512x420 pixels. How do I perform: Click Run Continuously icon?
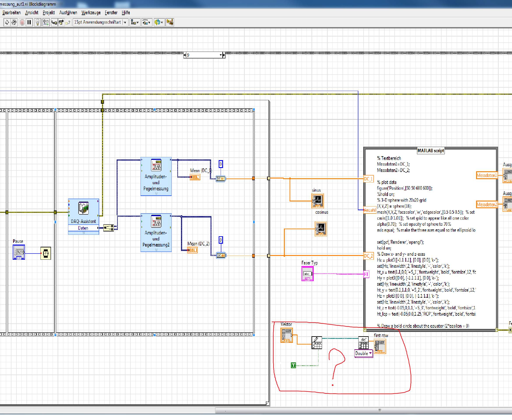click(x=14, y=23)
